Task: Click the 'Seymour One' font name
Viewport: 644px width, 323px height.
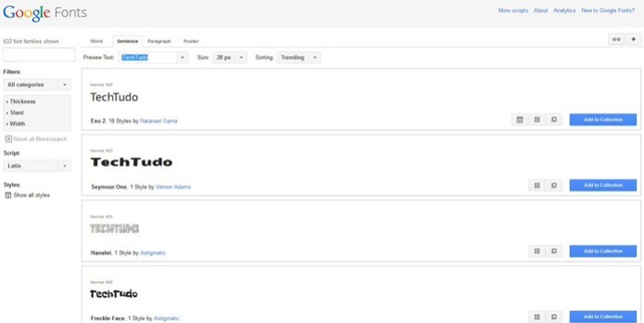Action: point(109,187)
